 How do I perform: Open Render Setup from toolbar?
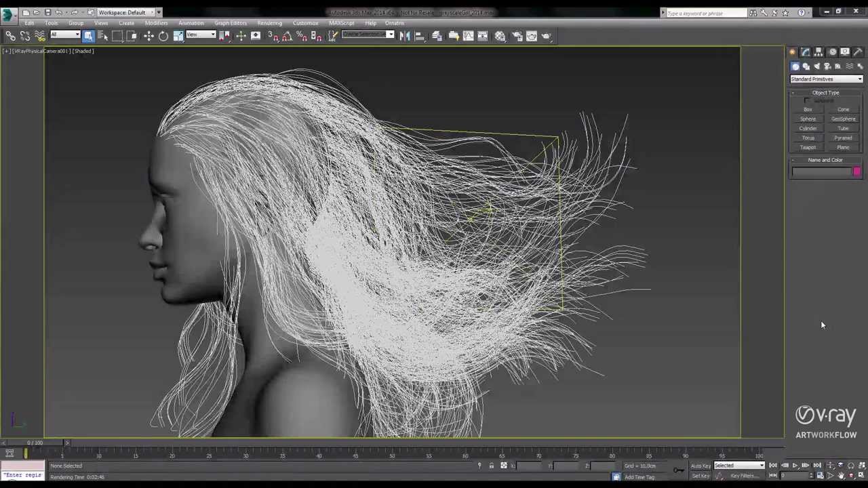pyautogui.click(x=517, y=36)
